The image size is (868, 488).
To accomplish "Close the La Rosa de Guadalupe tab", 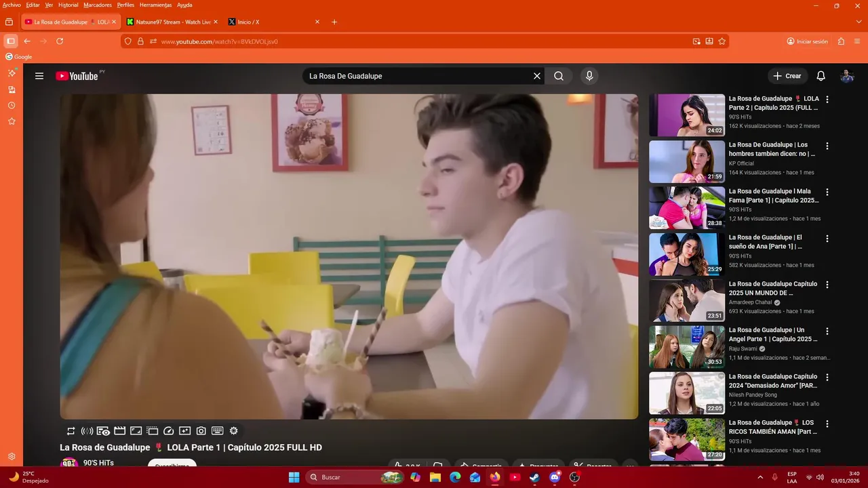I will (114, 22).
